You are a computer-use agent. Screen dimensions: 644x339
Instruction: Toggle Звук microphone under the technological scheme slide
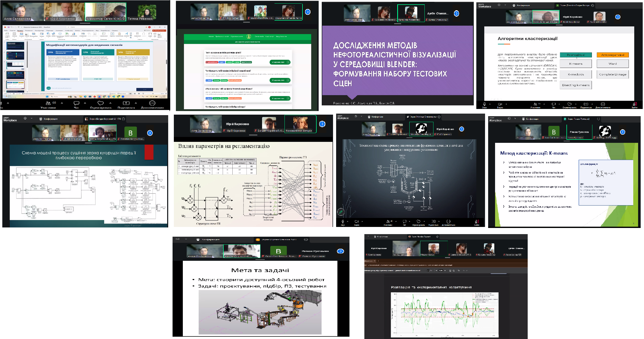coord(343,221)
